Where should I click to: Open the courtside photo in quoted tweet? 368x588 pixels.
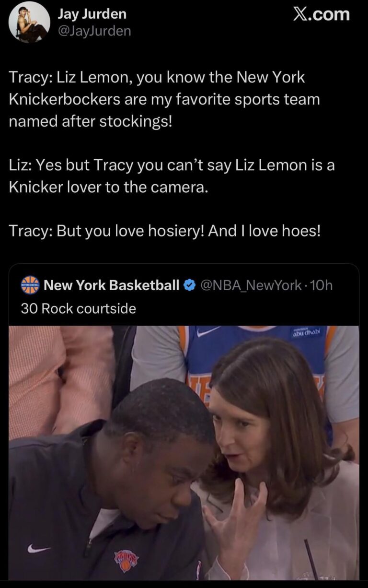(x=184, y=453)
